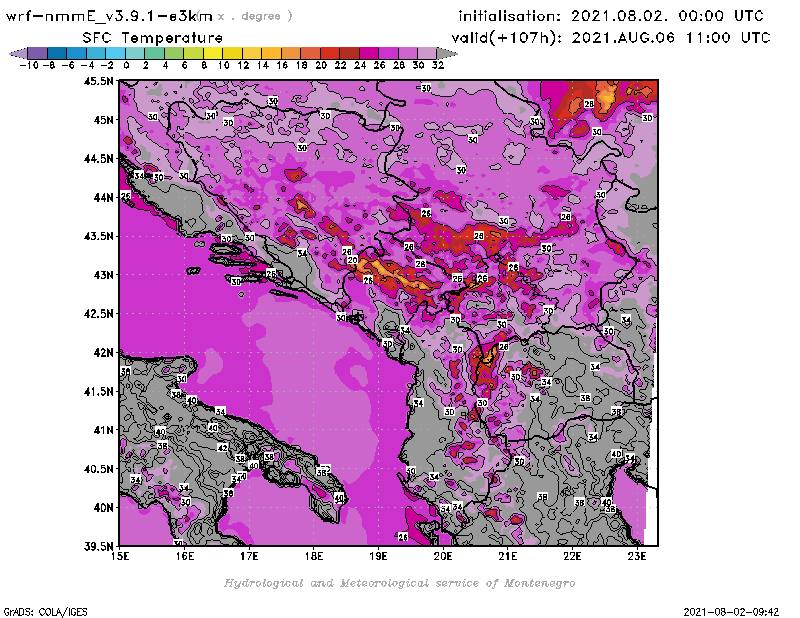Click the latitude label '43.5N'

(98, 236)
